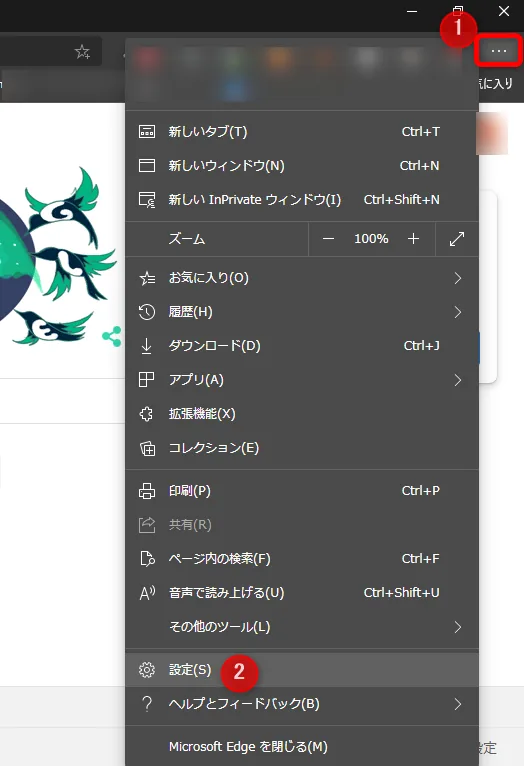Click the 100% zoom value
524x766 pixels.
click(371, 239)
